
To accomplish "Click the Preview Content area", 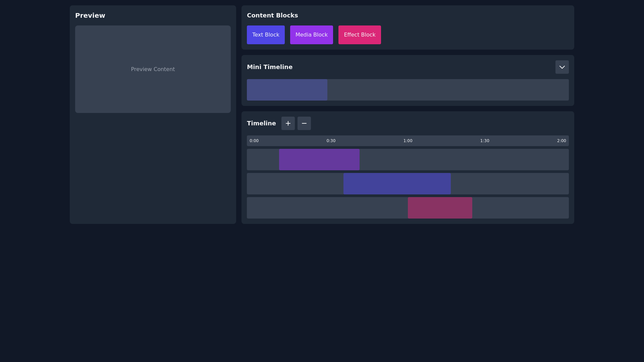I will tap(153, 69).
